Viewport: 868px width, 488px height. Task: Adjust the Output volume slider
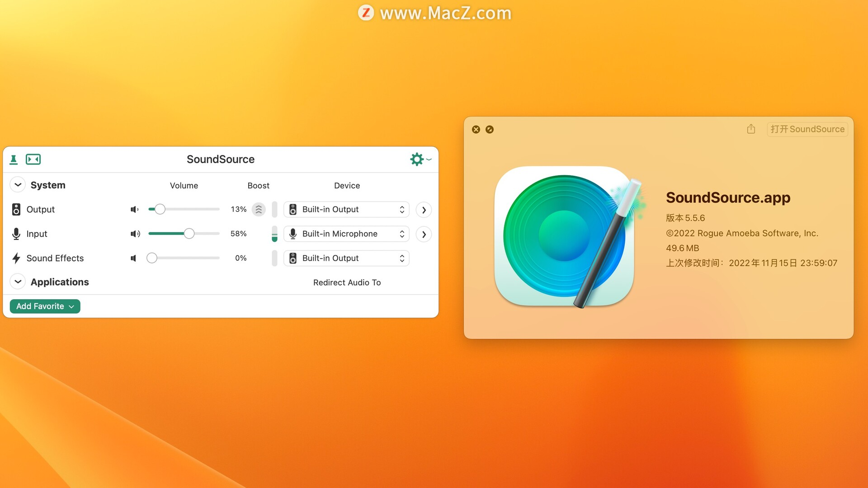click(184, 210)
